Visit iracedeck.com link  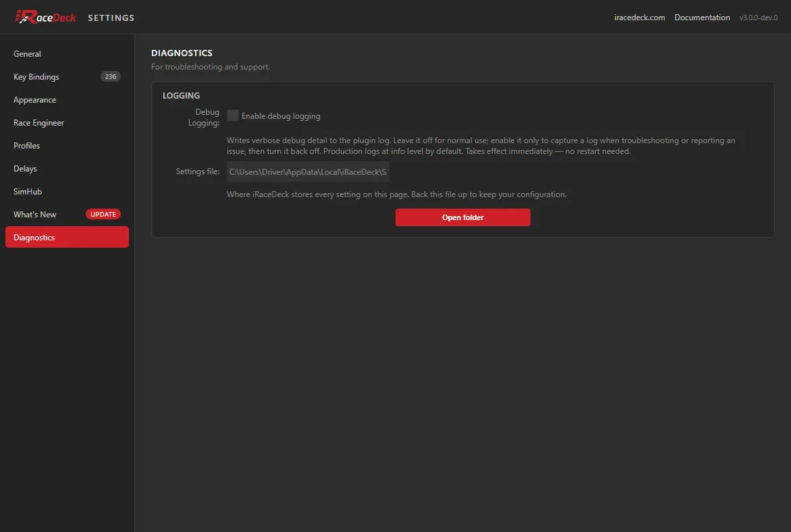click(x=639, y=17)
